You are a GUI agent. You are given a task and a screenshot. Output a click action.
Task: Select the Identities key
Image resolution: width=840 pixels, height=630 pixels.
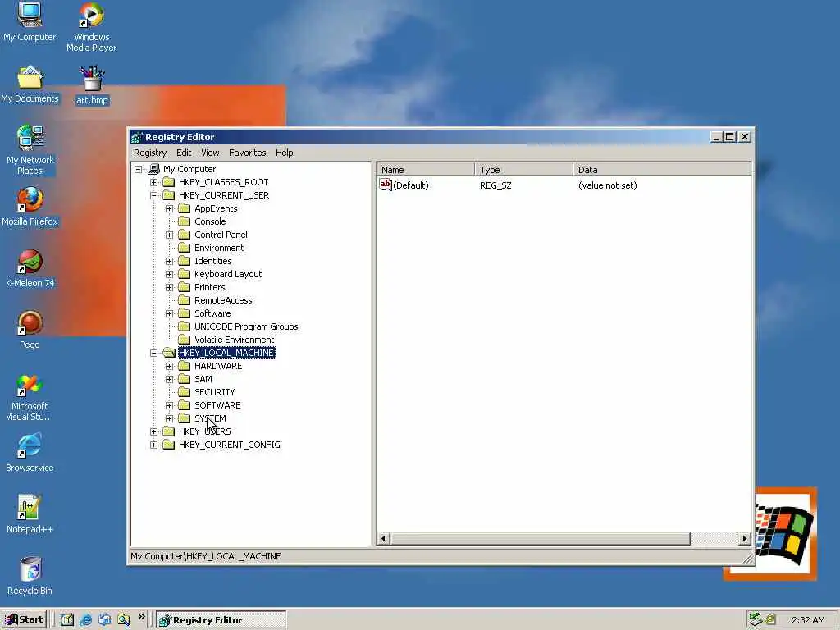[x=213, y=261]
